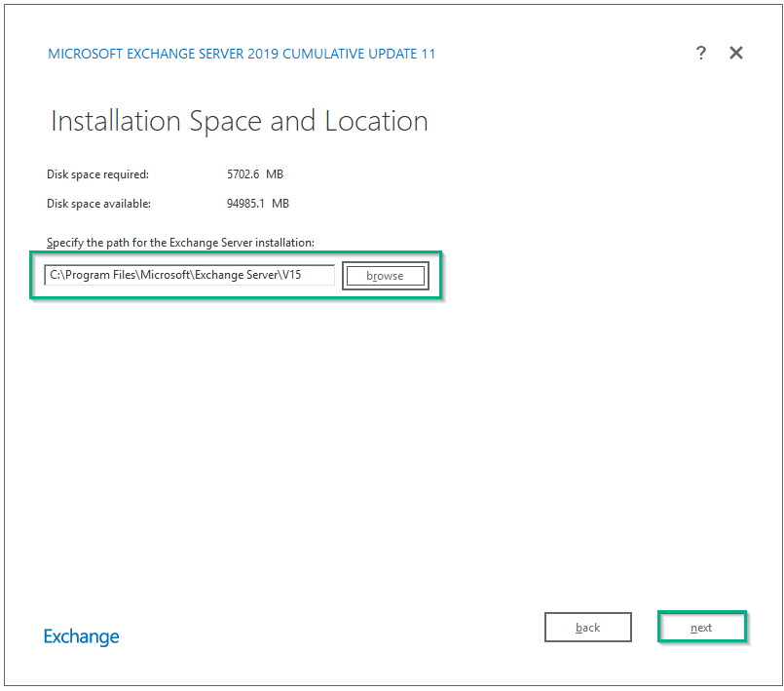This screenshot has height=691, width=784.
Task: Close the Exchange setup wizard window
Action: (736, 53)
